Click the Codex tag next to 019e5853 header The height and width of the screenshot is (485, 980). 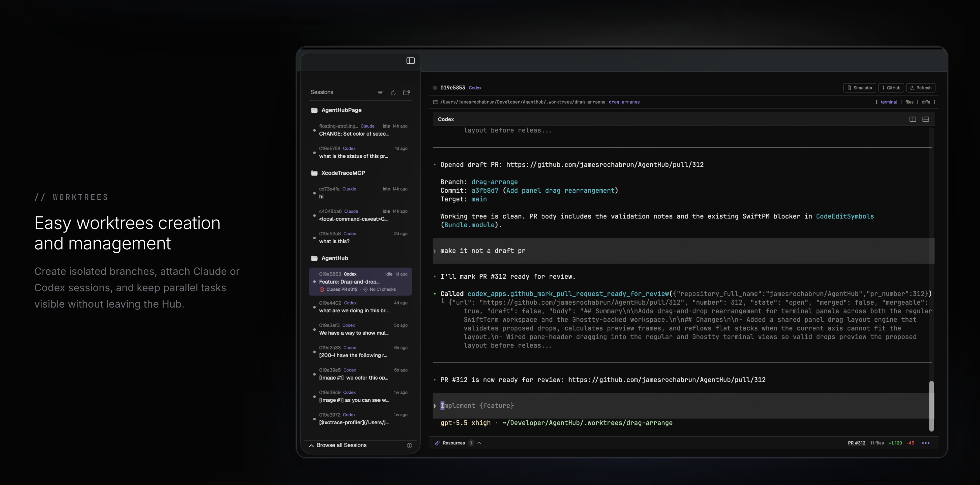[475, 88]
